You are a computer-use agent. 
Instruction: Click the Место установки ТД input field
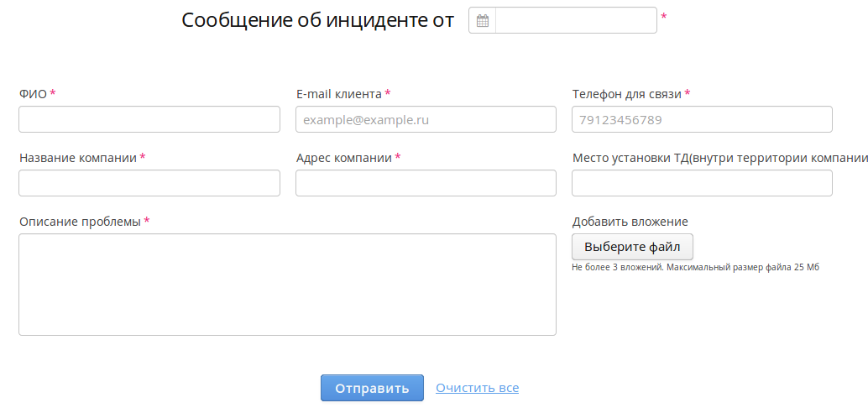(x=702, y=183)
